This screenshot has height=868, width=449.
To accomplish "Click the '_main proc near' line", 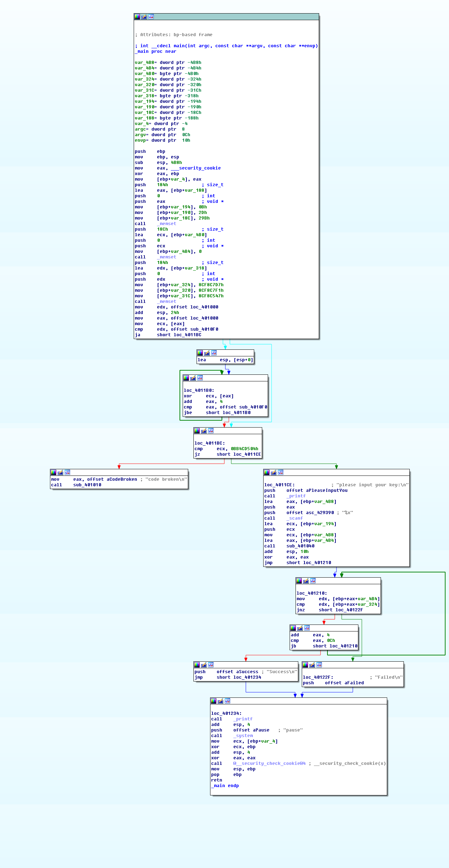I will (x=156, y=51).
